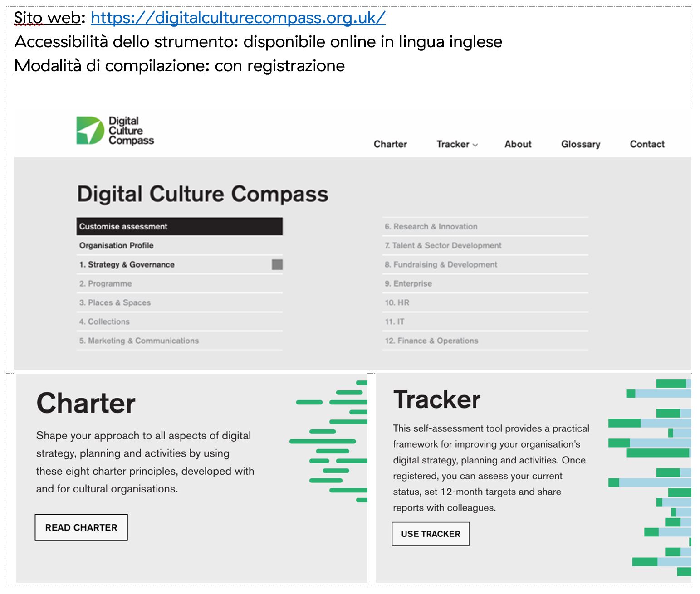Select 1. Strategy & Governance row
Viewport: 700px width, 594px height.
coord(180,264)
